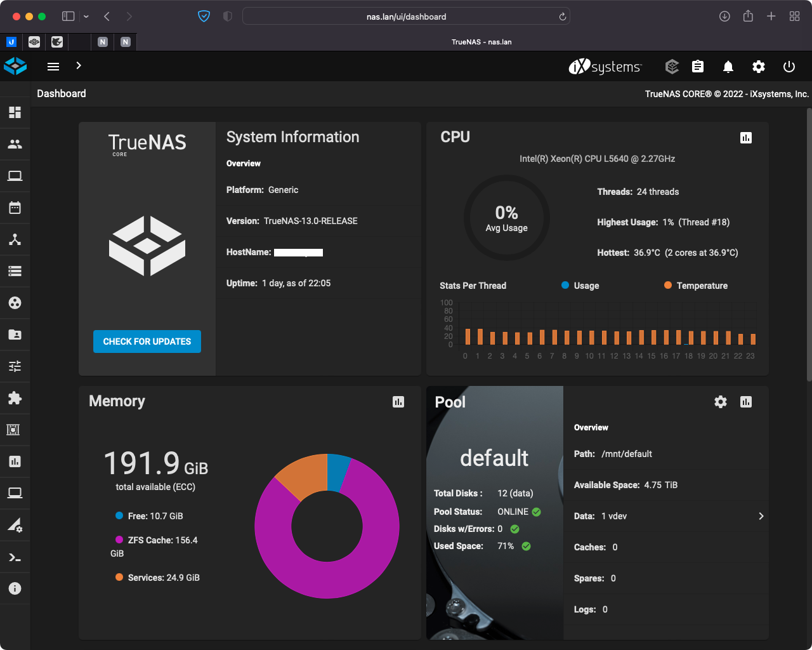Toggle Temperature series in CPU legend
812x650 pixels.
tap(696, 286)
